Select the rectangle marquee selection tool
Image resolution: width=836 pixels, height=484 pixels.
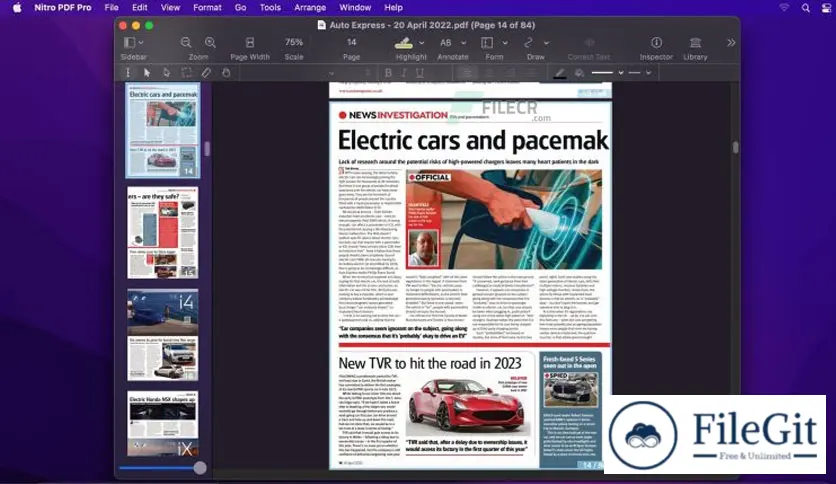click(186, 72)
